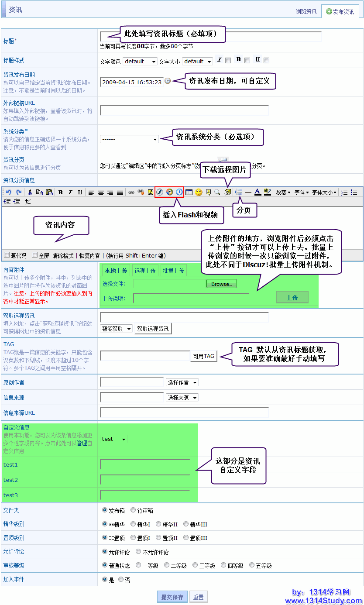The width and height of the screenshot is (364, 605).
Task: Enable the 源代码 source code checkbox
Action: [7, 255]
